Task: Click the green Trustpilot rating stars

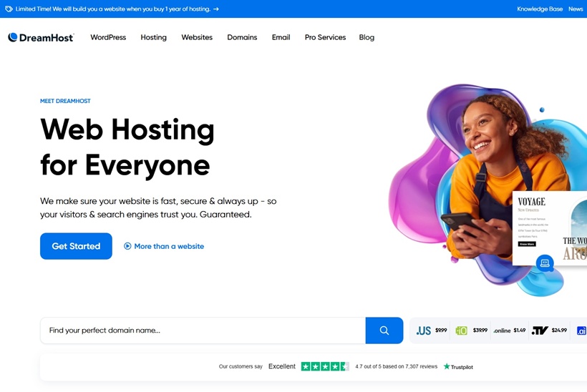Action: pos(325,366)
